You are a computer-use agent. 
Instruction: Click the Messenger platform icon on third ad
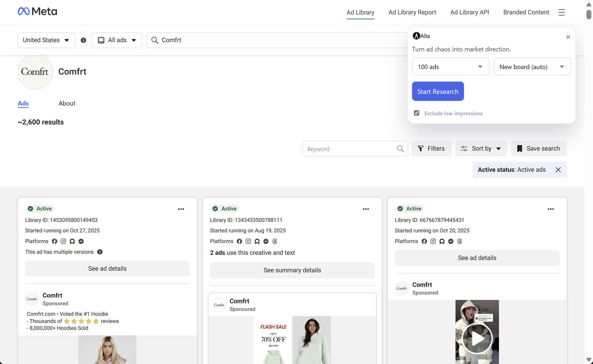451,241
